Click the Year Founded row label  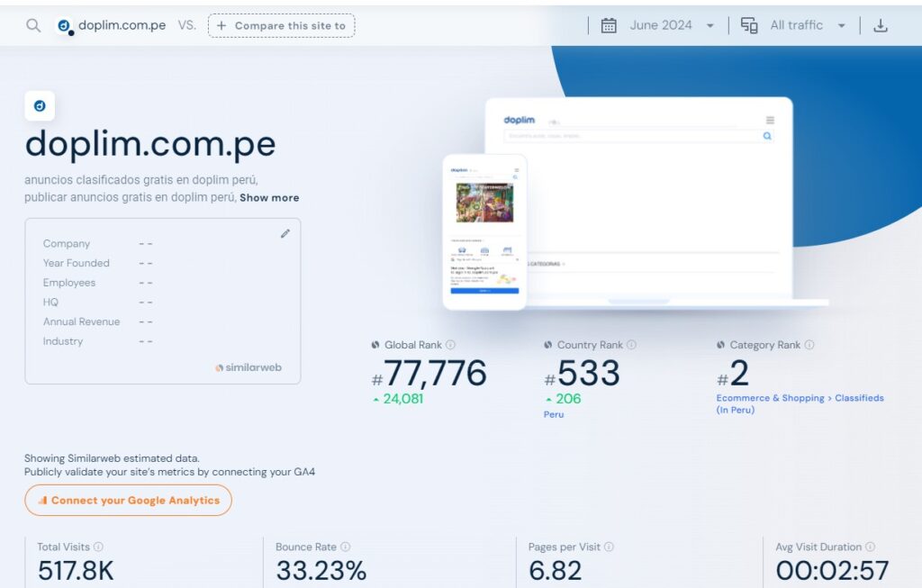[x=76, y=263]
